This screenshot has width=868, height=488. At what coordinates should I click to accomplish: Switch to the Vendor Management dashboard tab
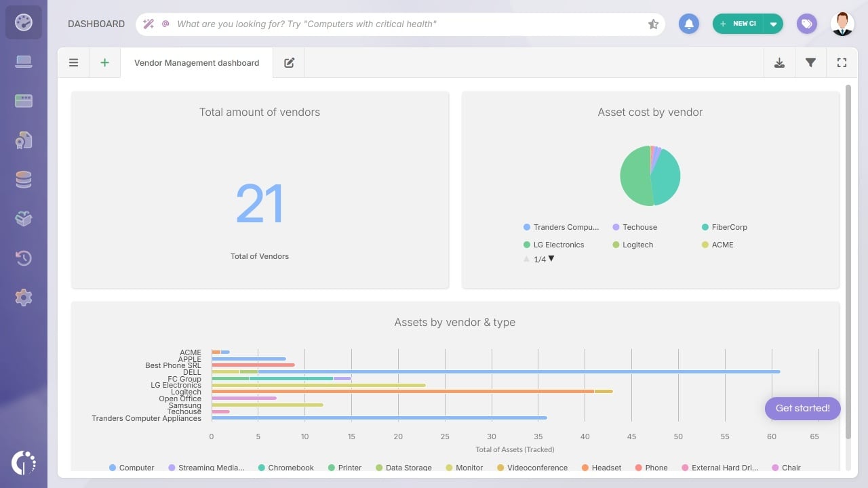coord(197,62)
